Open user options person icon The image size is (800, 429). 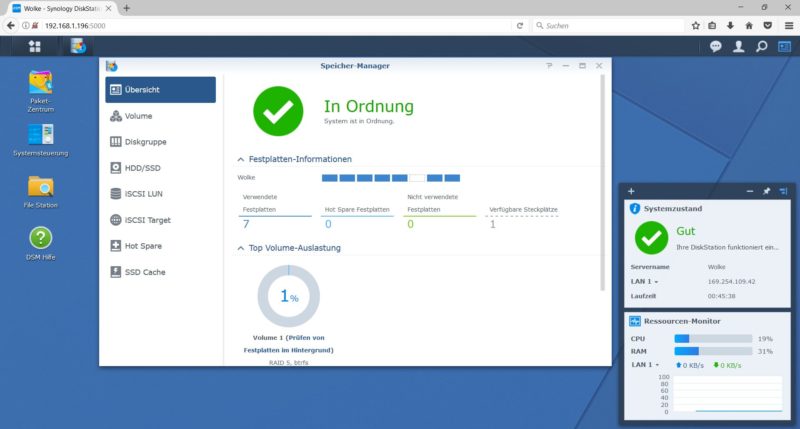click(738, 46)
